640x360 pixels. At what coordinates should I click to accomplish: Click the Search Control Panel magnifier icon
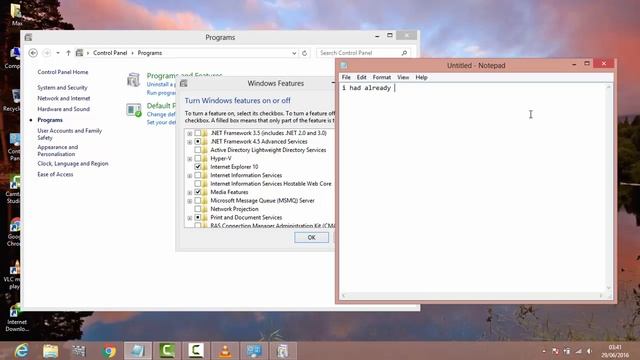click(404, 53)
